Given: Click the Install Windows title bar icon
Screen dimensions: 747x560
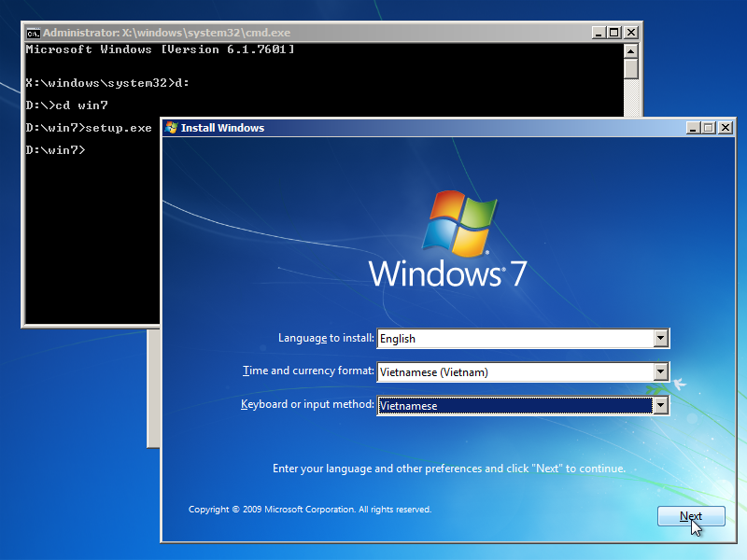Looking at the screenshot, I should [x=172, y=128].
